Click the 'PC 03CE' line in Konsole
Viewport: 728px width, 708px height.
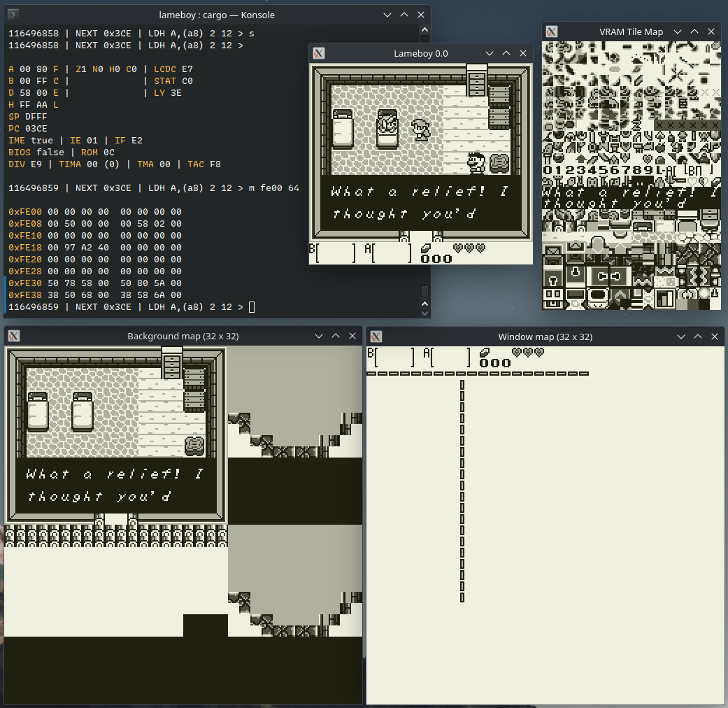[28, 129]
